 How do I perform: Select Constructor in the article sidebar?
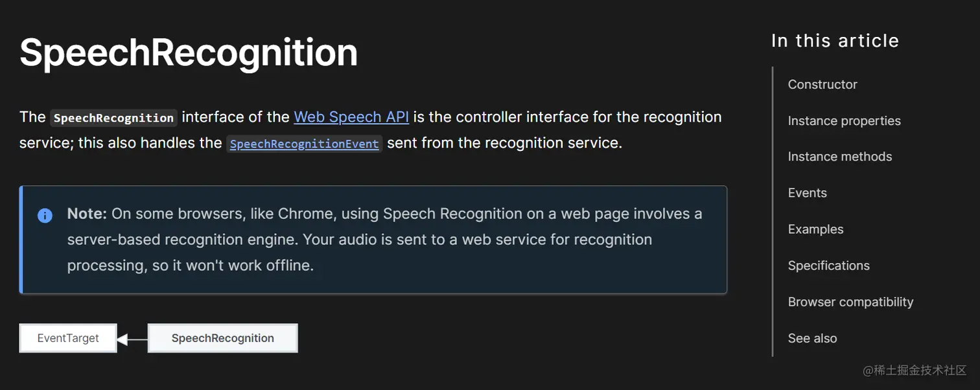[822, 84]
